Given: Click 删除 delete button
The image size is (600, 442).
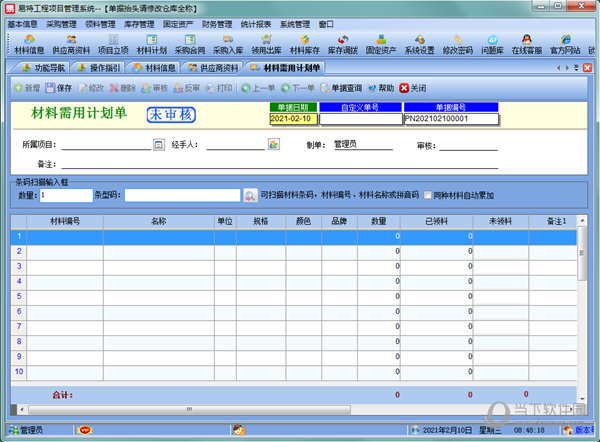Looking at the screenshot, I should 123,88.
